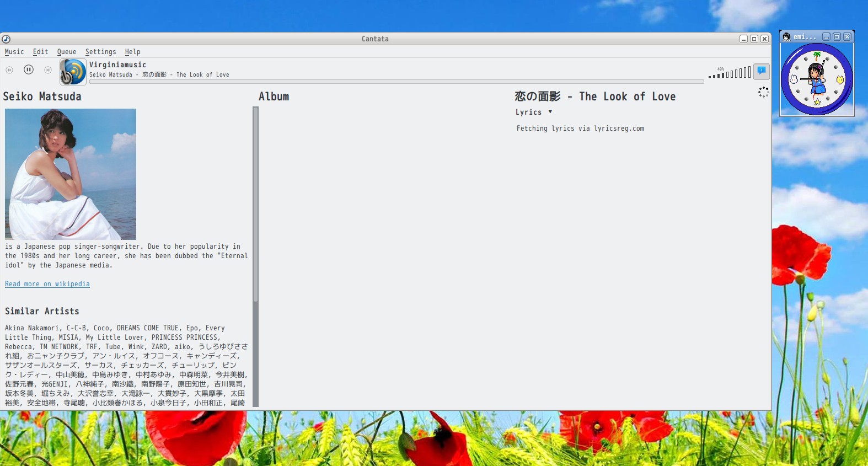The height and width of the screenshot is (466, 868).
Task: Pause the currently playing track
Action: click(29, 69)
